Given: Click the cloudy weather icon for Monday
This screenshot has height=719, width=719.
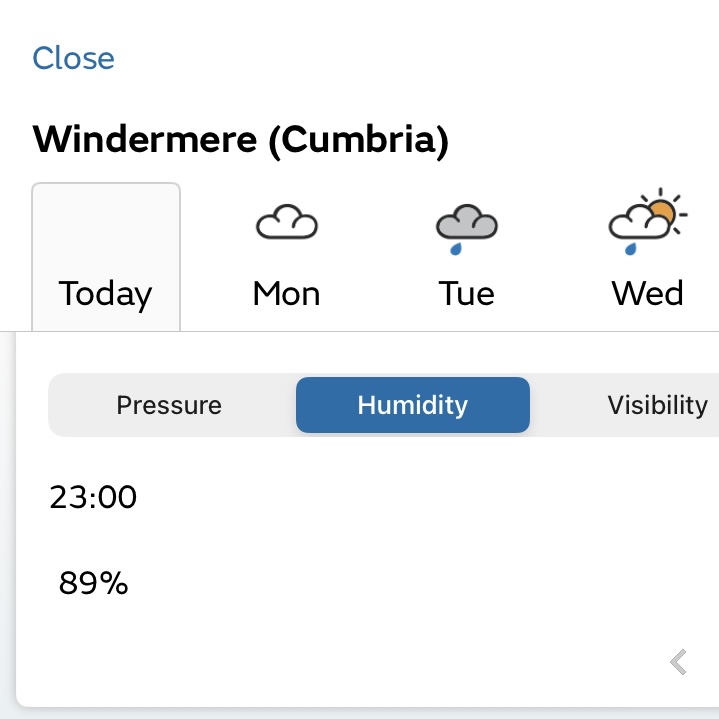Looking at the screenshot, I should [287, 223].
